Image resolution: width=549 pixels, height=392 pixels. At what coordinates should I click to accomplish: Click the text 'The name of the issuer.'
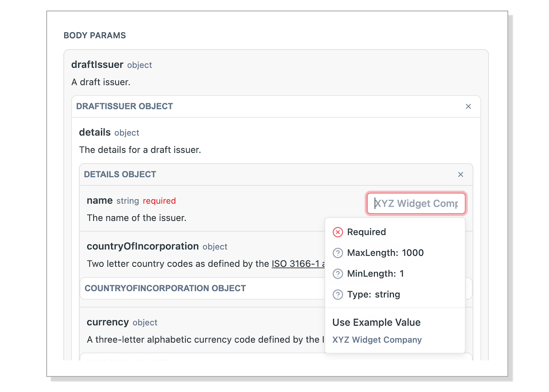pyautogui.click(x=136, y=218)
